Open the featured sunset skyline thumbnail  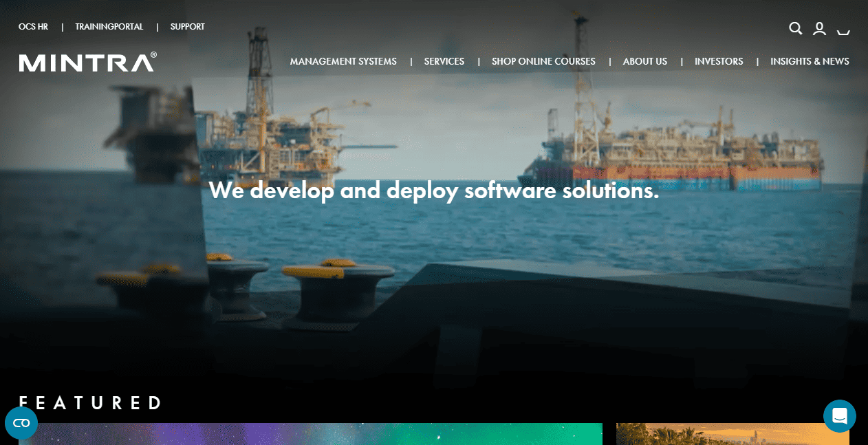coord(733,434)
